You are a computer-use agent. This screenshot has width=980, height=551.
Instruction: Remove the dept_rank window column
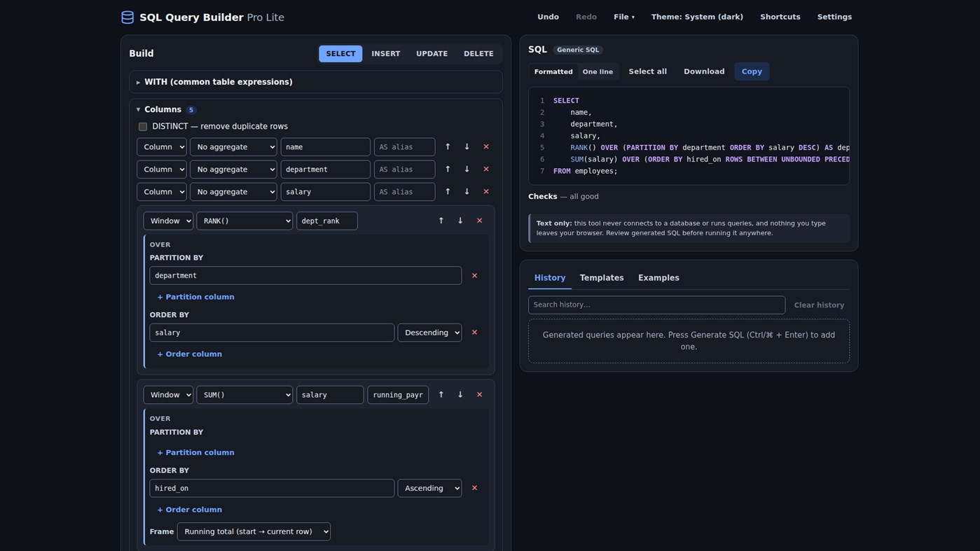(x=479, y=221)
